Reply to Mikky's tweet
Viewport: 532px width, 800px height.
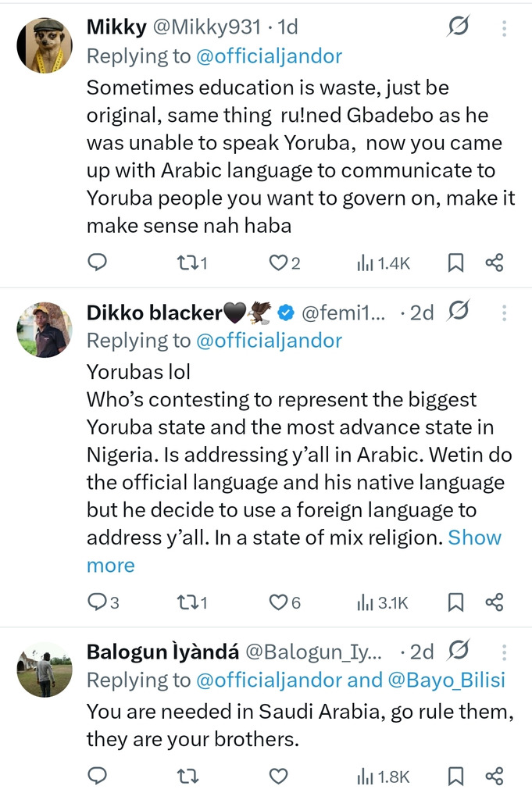[97, 263]
